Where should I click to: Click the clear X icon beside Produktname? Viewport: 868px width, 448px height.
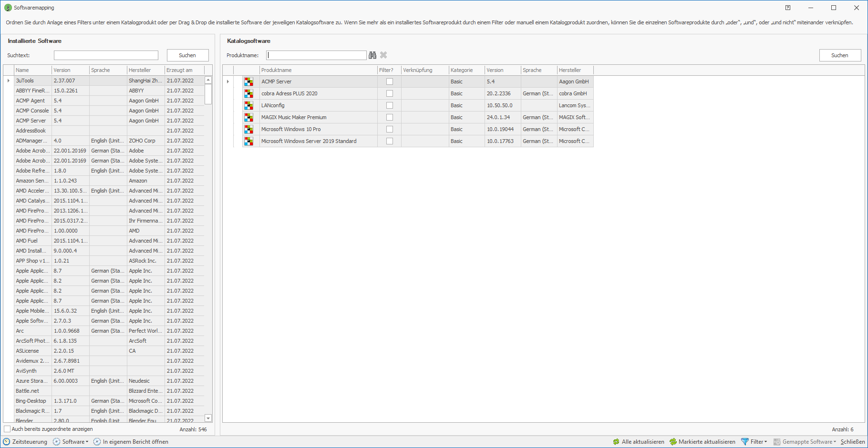[x=383, y=55]
